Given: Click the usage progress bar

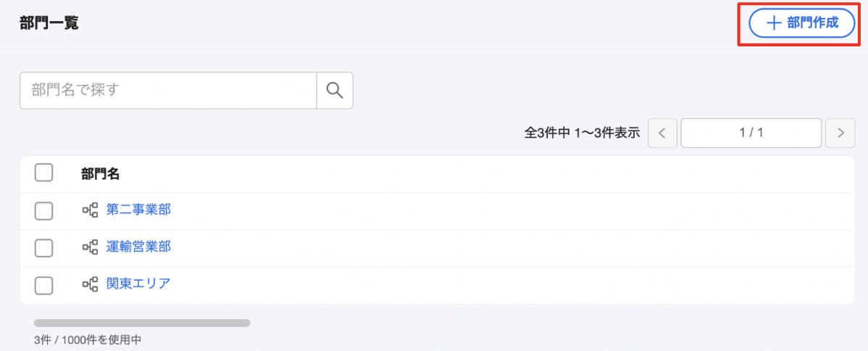Looking at the screenshot, I should pos(142,323).
